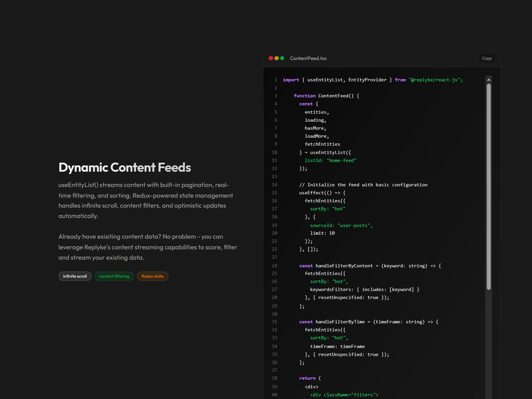Image resolution: width=532 pixels, height=399 pixels.
Task: Click the listId "home-feed" code line
Action: (x=330, y=161)
